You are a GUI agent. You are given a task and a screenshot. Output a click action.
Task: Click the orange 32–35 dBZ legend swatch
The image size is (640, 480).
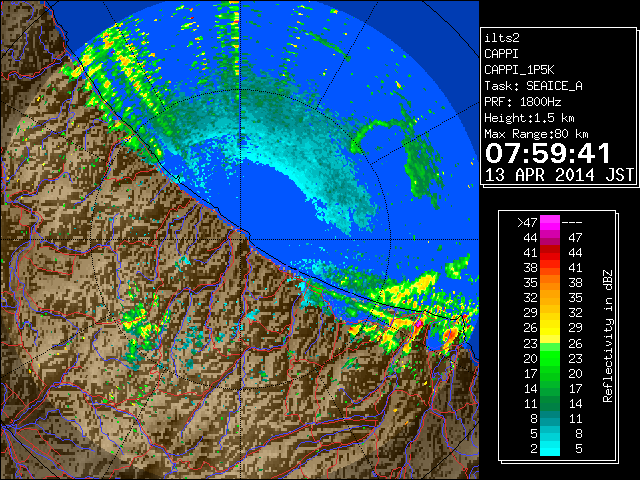[x=550, y=298]
